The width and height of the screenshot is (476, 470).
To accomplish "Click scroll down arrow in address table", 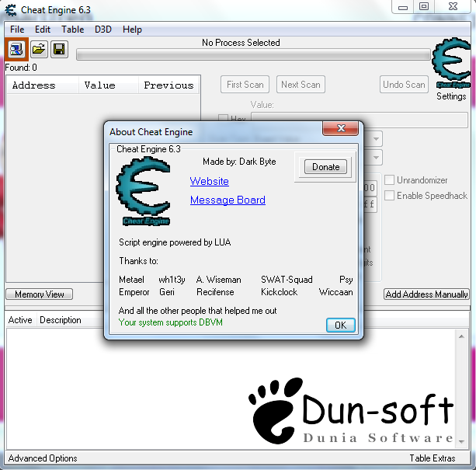I will (x=461, y=442).
